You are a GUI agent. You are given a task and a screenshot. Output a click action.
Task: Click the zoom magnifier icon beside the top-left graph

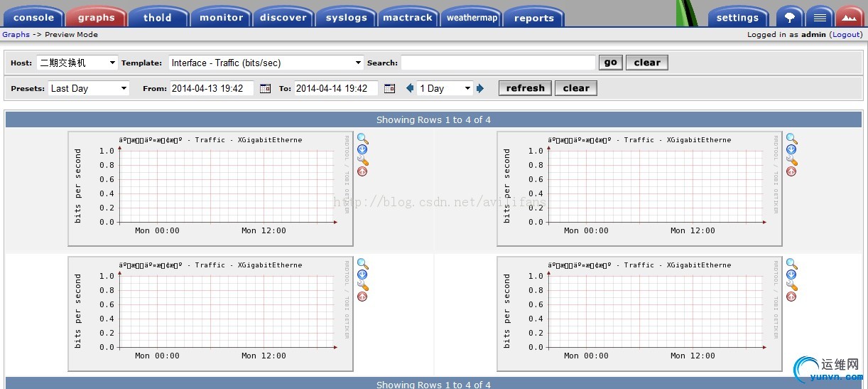click(x=362, y=139)
